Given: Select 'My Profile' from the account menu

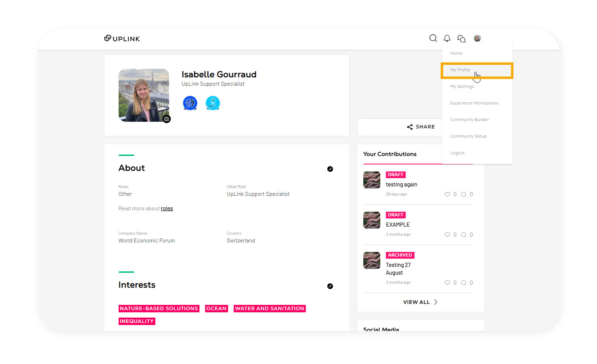Looking at the screenshot, I should (x=460, y=70).
